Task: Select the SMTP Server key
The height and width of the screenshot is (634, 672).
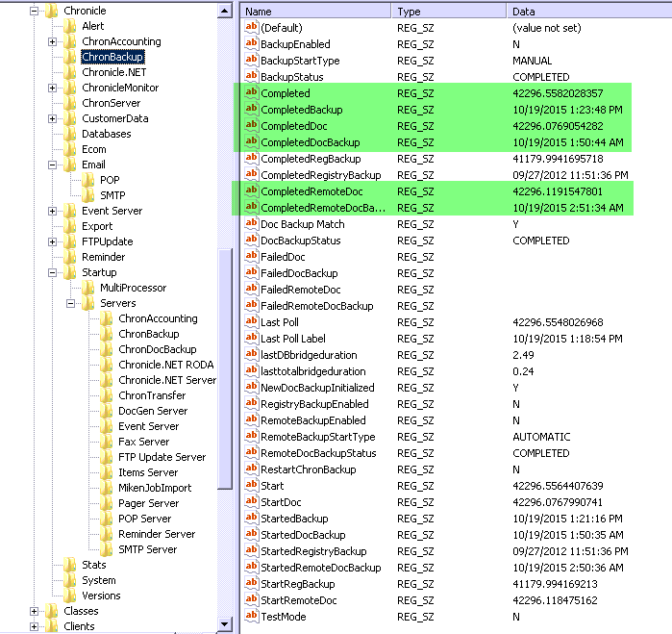Action: click(147, 549)
